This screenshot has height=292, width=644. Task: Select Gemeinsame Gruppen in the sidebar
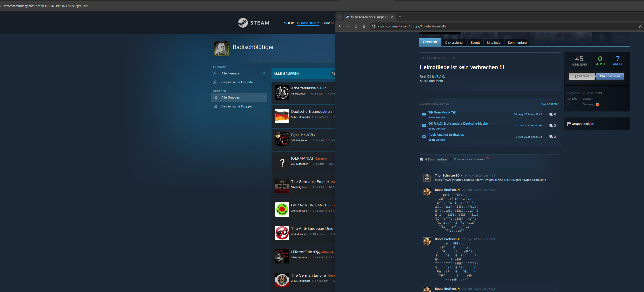coord(237,106)
